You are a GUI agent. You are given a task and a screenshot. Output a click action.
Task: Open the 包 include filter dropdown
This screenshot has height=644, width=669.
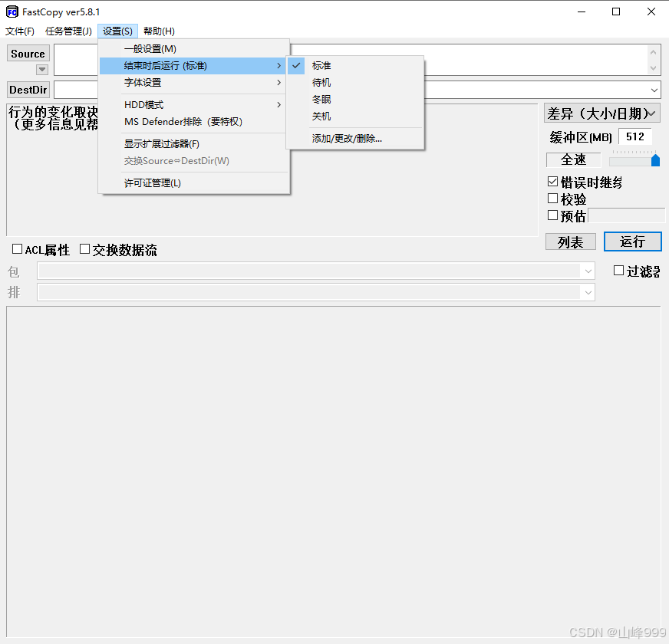[588, 271]
